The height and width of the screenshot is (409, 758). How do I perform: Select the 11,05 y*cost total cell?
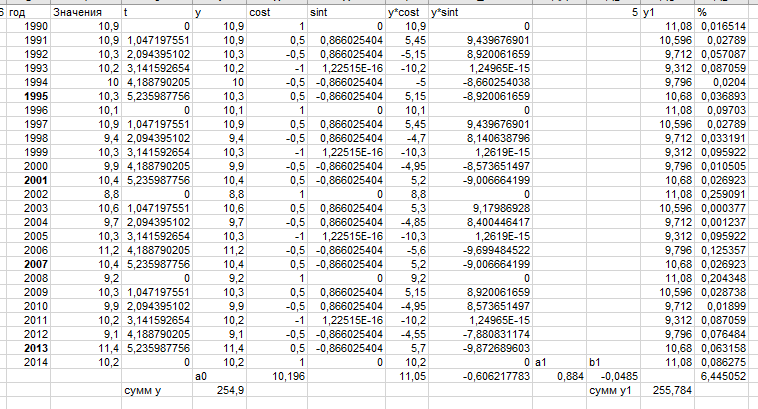407,376
